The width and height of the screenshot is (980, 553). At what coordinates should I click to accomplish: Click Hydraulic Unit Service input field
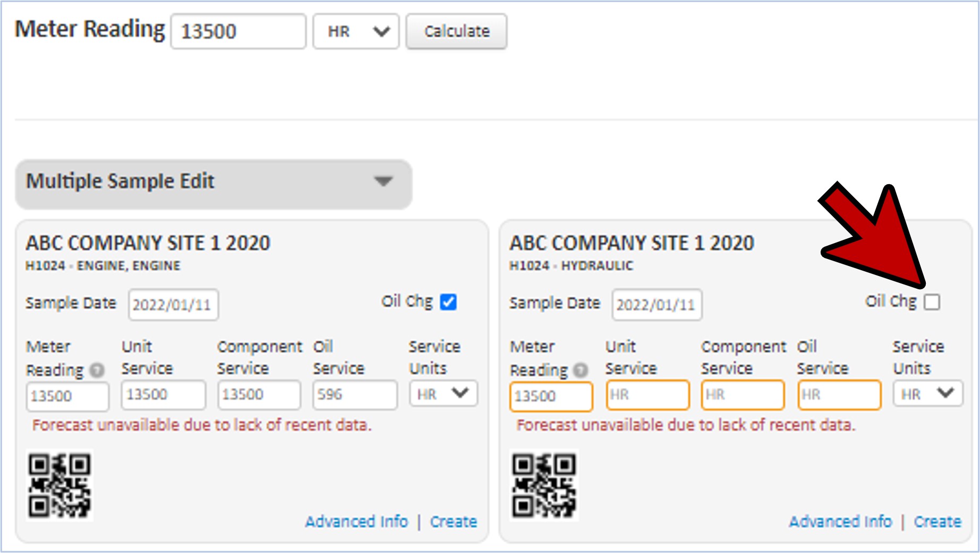[647, 395]
